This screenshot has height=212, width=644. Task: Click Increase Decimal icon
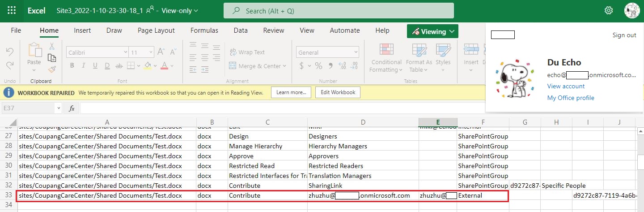click(x=342, y=66)
